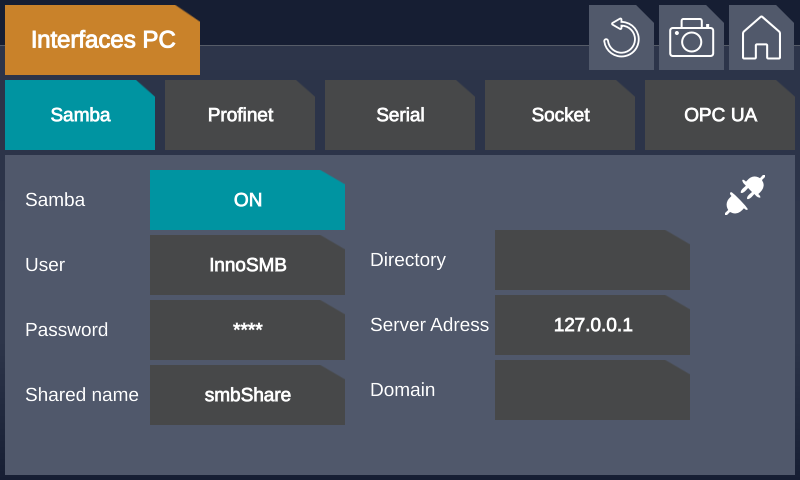Viewport: 800px width, 480px height.
Task: Edit the User field InnoSMB
Action: coord(247,265)
